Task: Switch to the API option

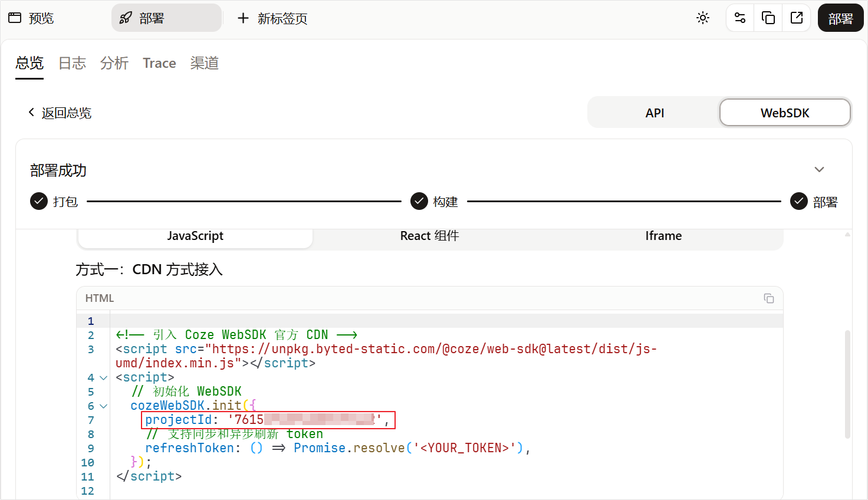Action: [x=655, y=113]
